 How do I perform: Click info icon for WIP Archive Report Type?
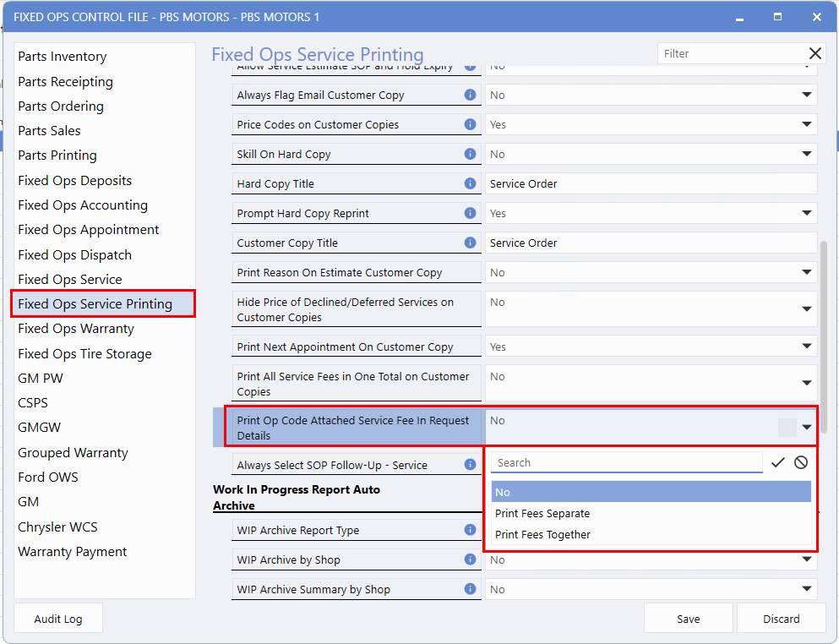click(x=471, y=530)
